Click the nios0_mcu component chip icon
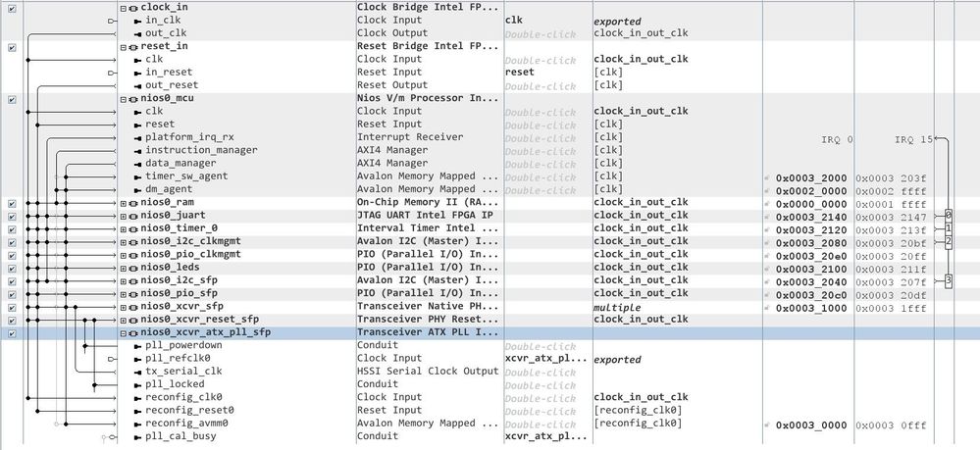The height and width of the screenshot is (450, 980). pyautogui.click(x=132, y=98)
